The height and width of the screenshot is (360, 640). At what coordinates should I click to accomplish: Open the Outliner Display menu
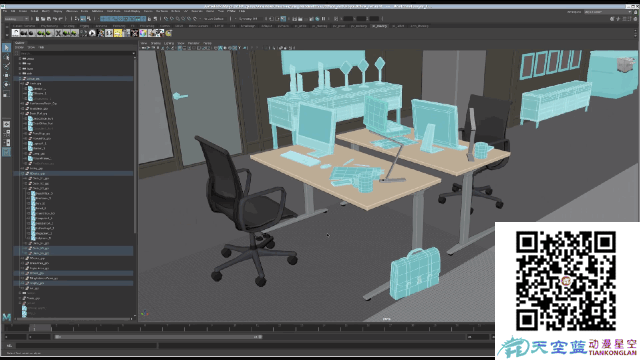(x=19, y=47)
